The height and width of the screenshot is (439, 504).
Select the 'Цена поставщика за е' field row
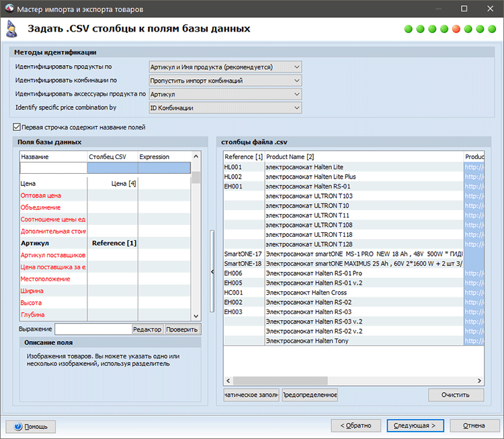[x=105, y=267]
